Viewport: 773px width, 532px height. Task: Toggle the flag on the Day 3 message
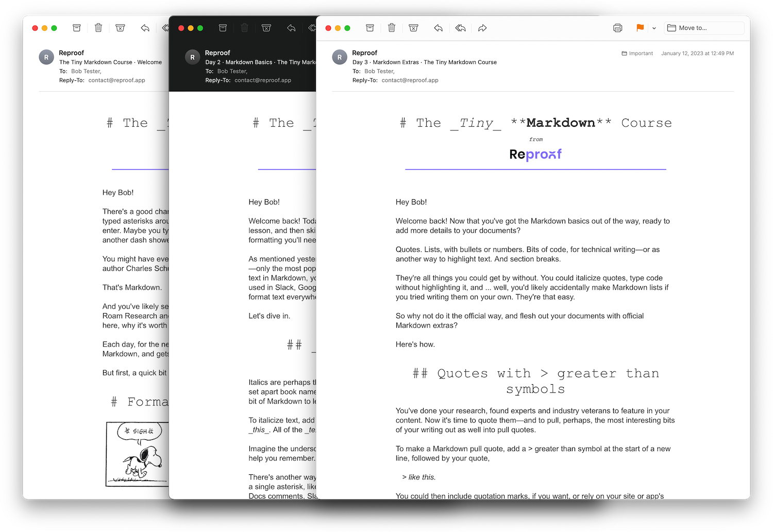pyautogui.click(x=640, y=28)
